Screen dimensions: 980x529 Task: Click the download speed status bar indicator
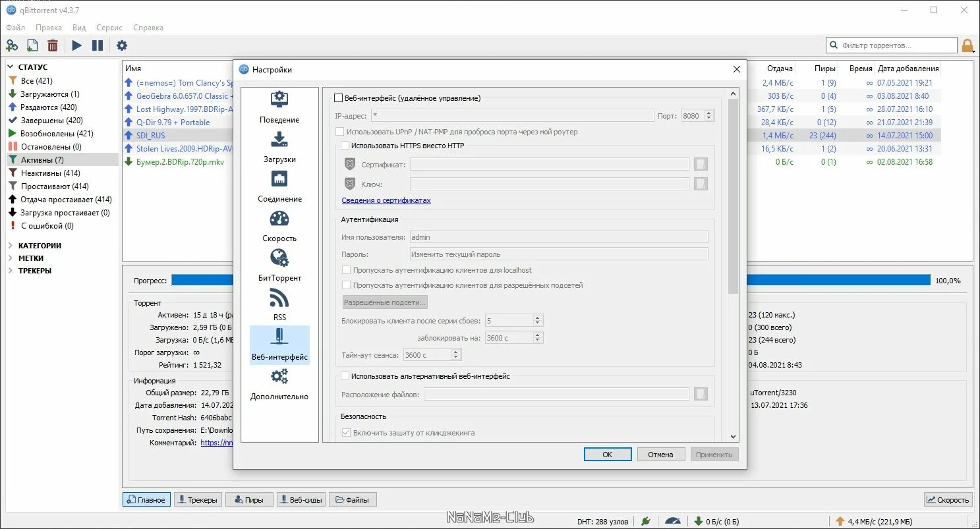tap(716, 521)
